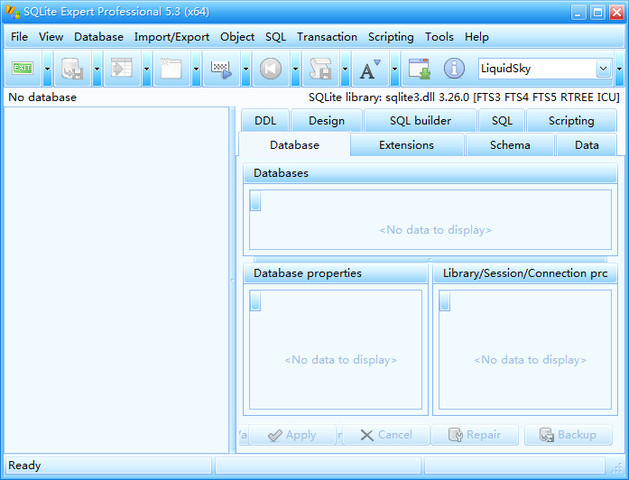Open dropdown arrow beside font A icon
Image resolution: width=629 pixels, height=480 pixels.
(x=395, y=69)
